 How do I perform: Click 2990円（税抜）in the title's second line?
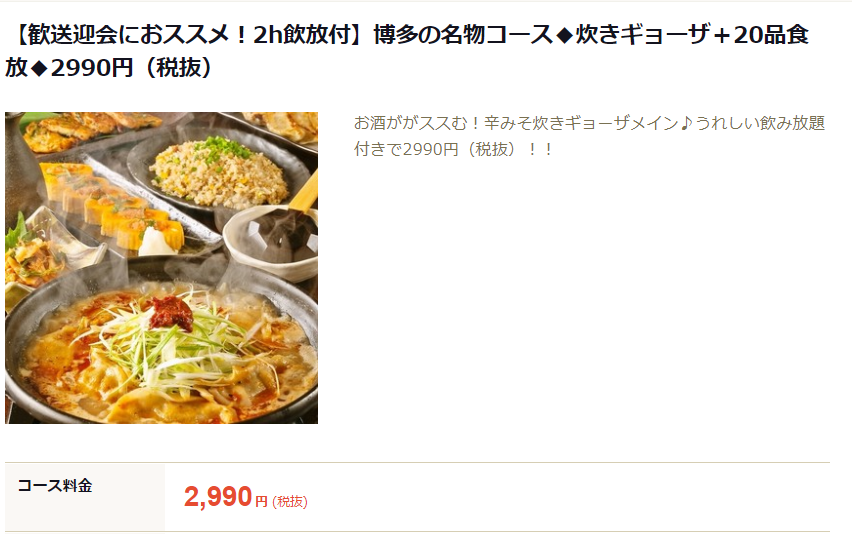[x=131, y=68]
